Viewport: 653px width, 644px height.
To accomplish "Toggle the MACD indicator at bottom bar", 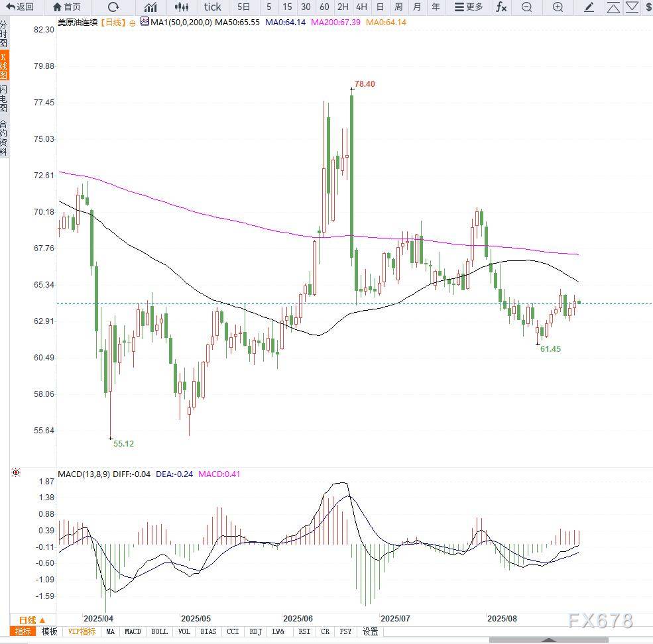I will pos(133,631).
